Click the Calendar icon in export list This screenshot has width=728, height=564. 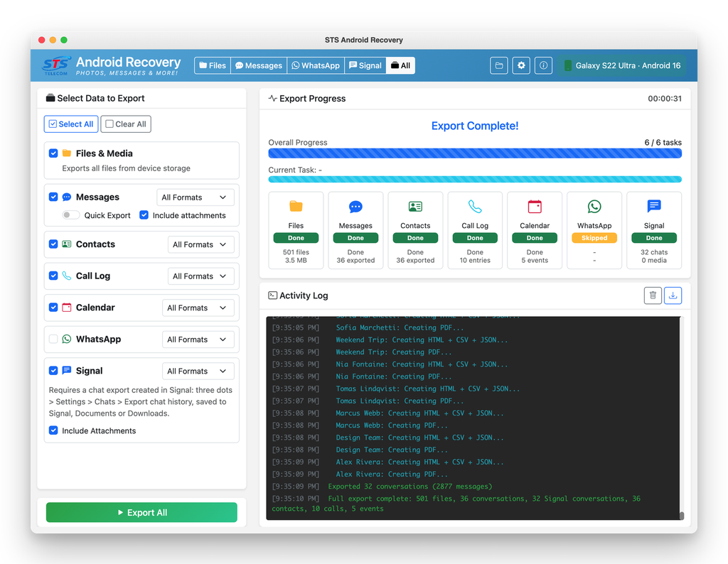[x=67, y=307]
